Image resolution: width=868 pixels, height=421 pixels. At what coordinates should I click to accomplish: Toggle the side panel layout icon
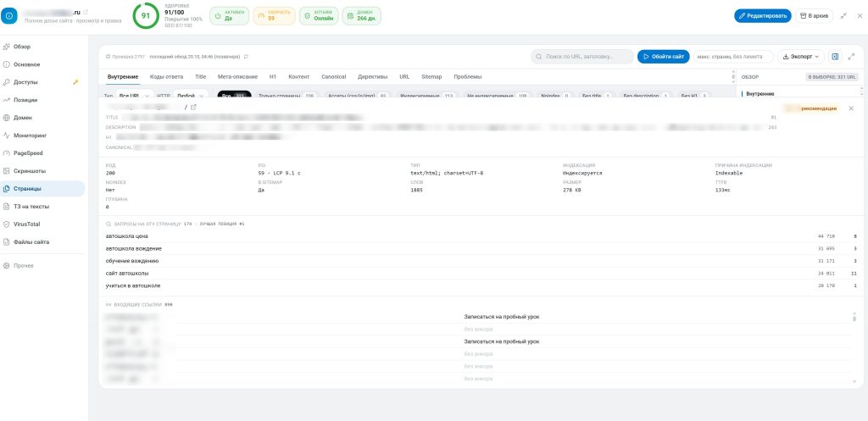tap(835, 57)
